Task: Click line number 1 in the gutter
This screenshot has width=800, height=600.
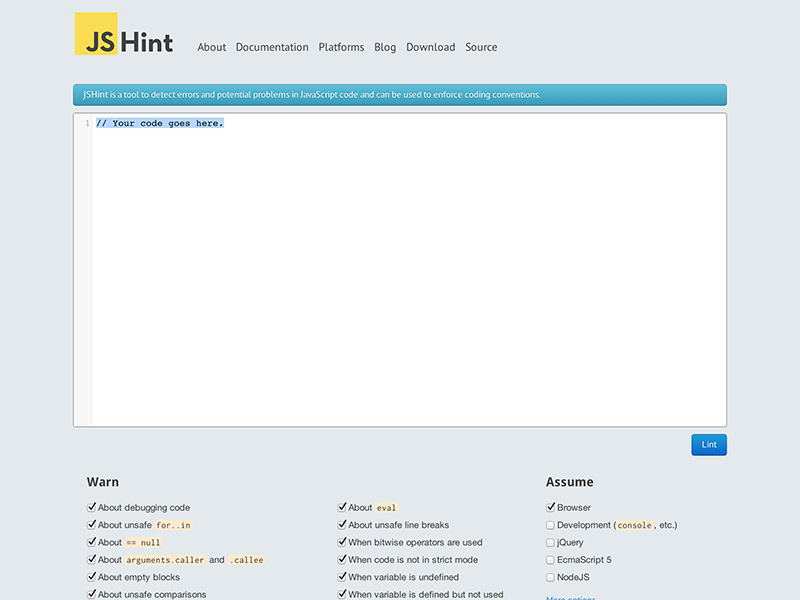Action: coord(87,123)
